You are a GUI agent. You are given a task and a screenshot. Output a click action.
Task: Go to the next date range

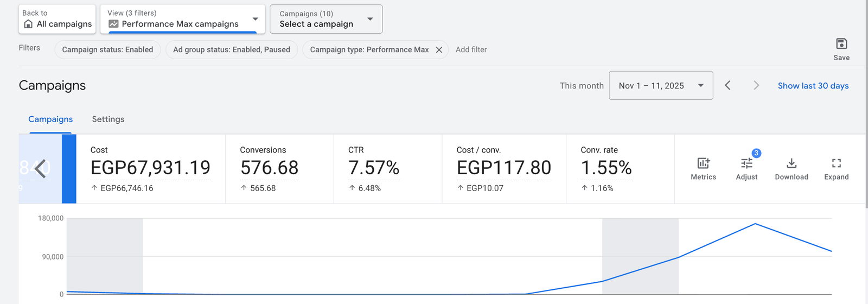coord(756,86)
